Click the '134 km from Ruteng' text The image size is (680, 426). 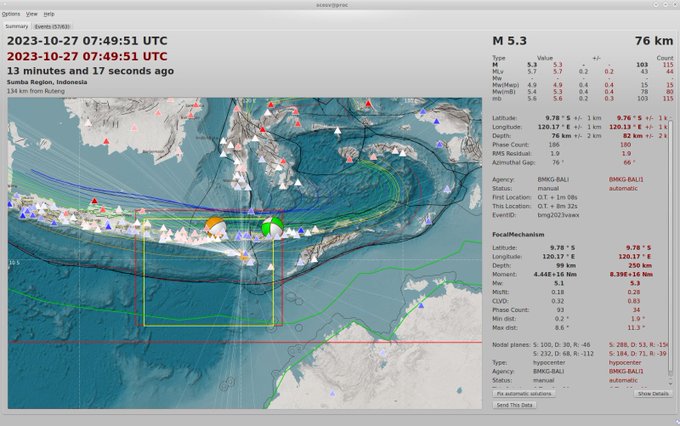click(x=36, y=91)
